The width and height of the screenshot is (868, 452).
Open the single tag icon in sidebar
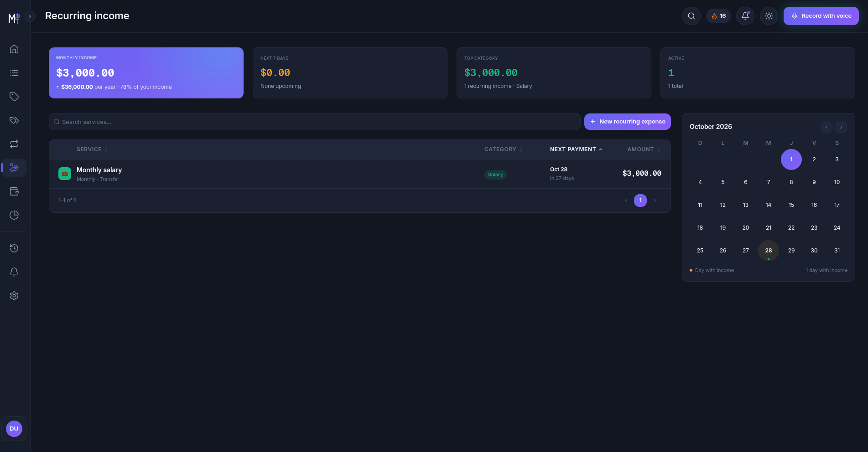[x=14, y=97]
